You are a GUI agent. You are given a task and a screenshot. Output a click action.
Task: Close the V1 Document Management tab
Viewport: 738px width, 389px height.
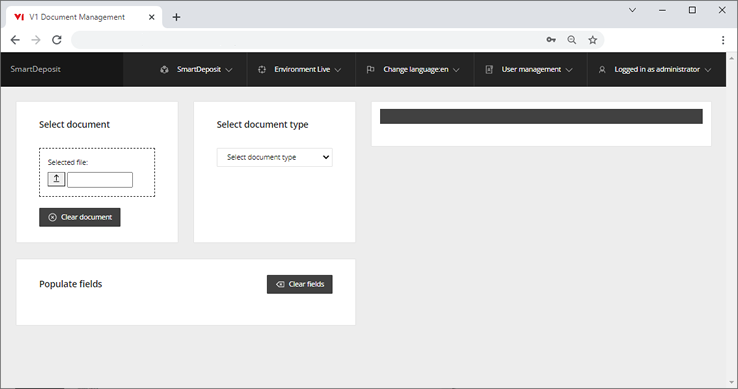tap(152, 17)
